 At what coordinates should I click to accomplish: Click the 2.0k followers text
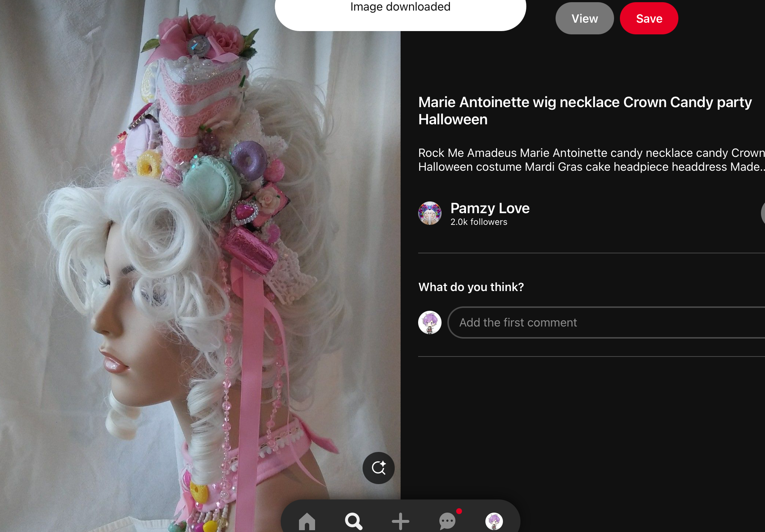point(479,222)
